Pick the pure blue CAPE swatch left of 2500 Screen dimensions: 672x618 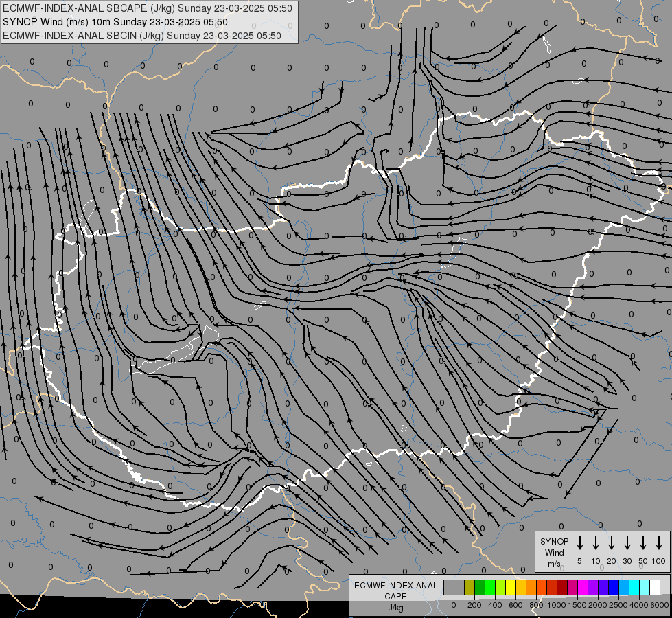(x=614, y=587)
